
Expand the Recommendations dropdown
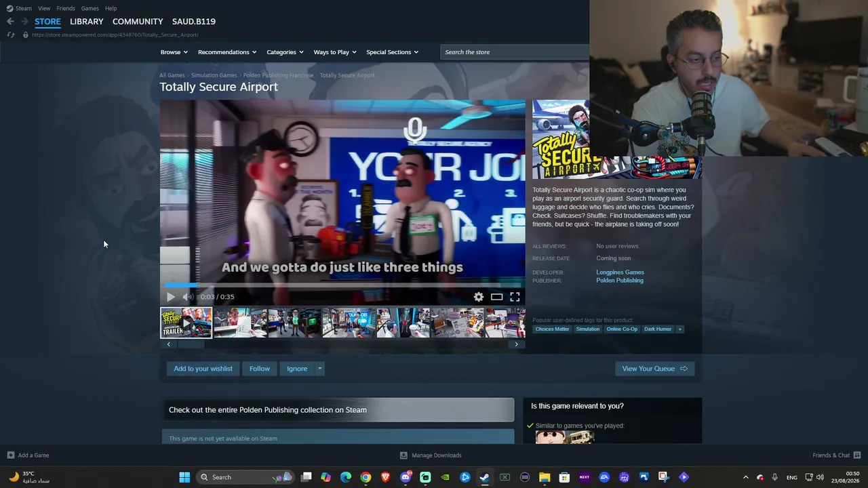pyautogui.click(x=227, y=52)
